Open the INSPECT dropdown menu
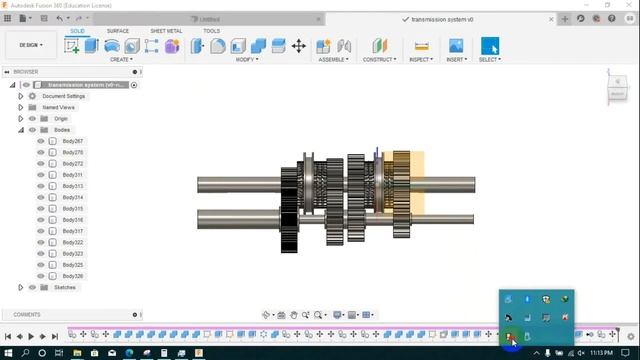The width and height of the screenshot is (640, 360). click(x=421, y=60)
